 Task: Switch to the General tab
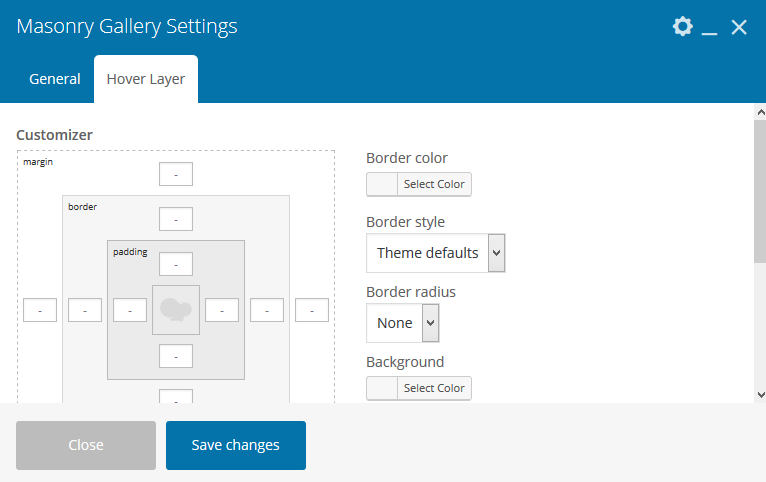point(55,79)
